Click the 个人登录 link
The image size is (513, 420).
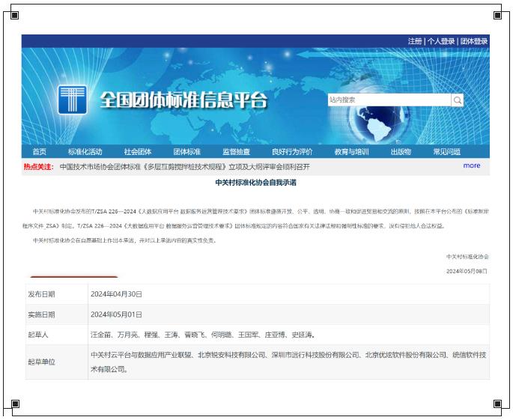point(441,41)
